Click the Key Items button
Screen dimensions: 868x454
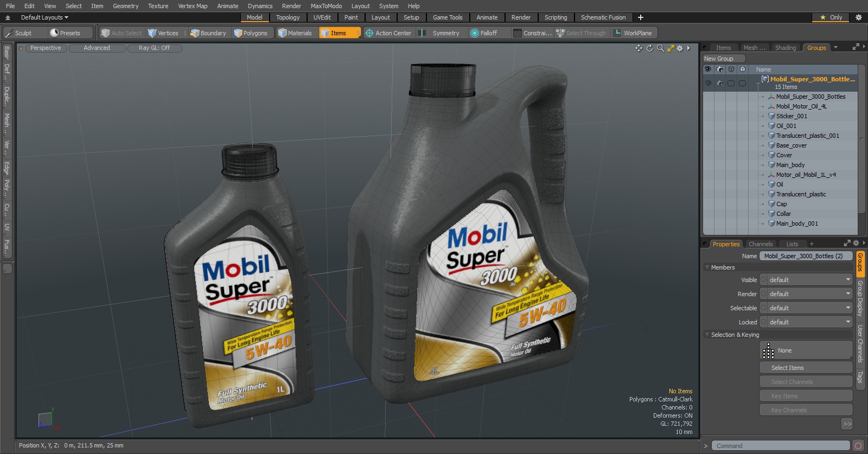coord(806,396)
